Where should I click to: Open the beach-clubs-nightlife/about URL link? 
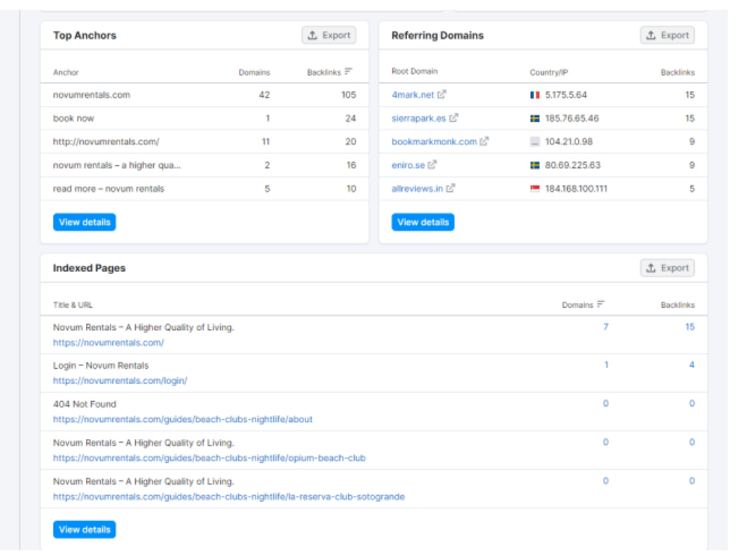tap(182, 419)
